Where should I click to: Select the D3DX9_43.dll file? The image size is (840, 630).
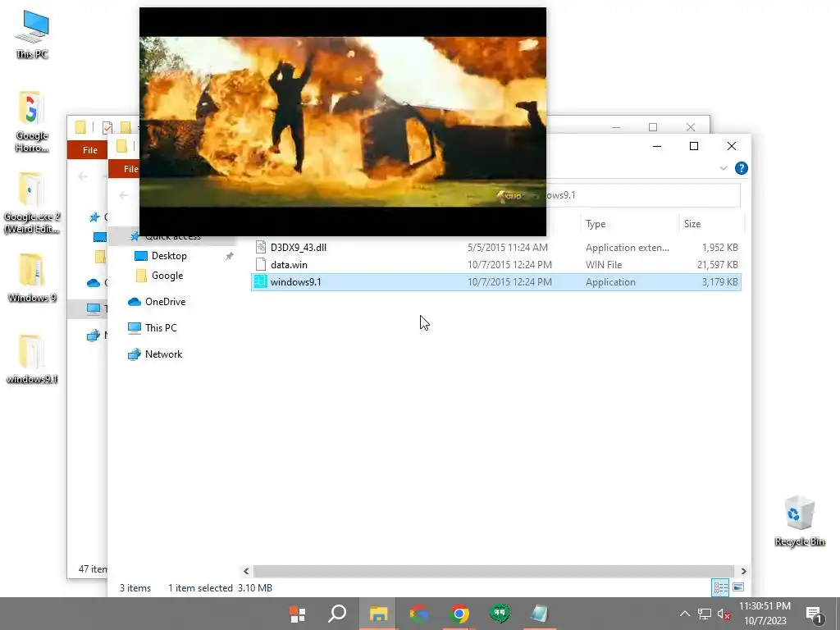pos(496,248)
